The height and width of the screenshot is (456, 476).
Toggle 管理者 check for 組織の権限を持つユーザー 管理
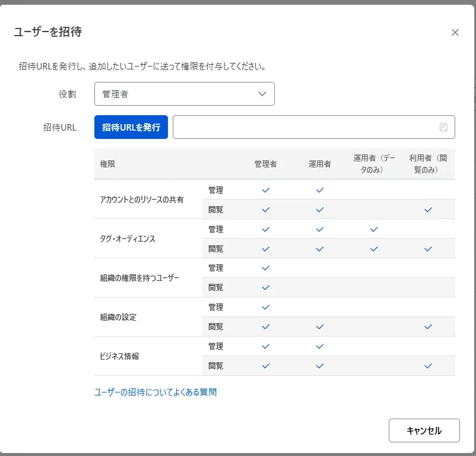(x=265, y=268)
